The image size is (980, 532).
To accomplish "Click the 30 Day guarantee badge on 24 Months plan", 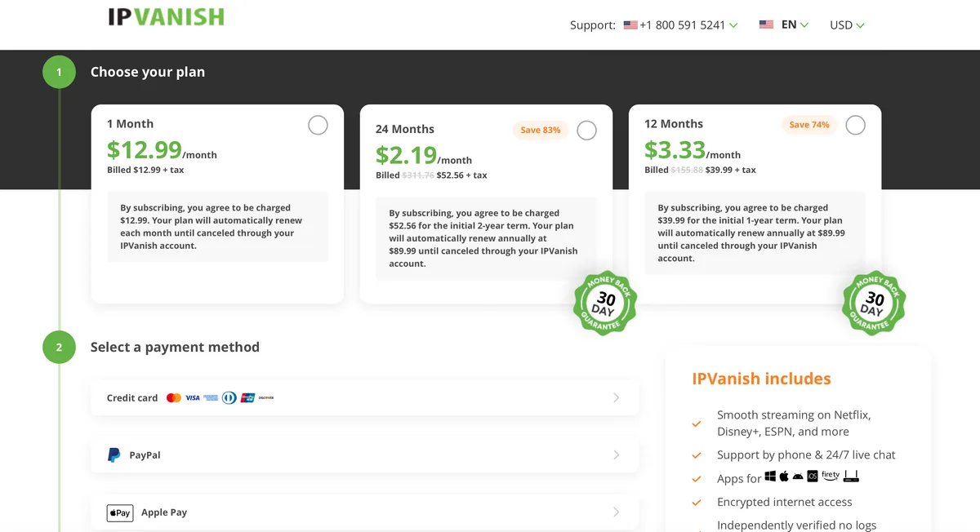I will pyautogui.click(x=605, y=303).
